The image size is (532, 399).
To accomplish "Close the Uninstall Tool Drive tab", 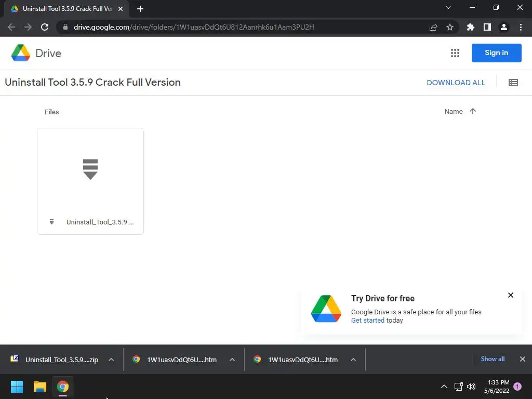I will pos(121,9).
